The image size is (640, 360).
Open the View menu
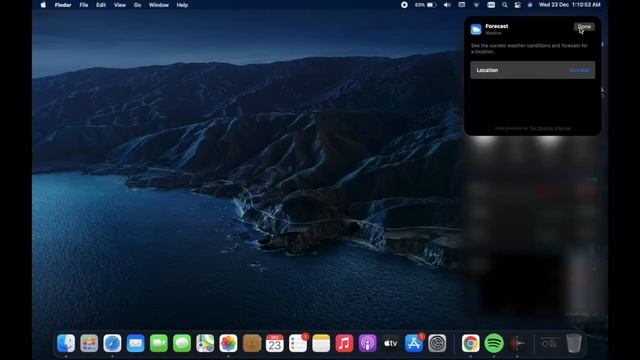click(120, 5)
